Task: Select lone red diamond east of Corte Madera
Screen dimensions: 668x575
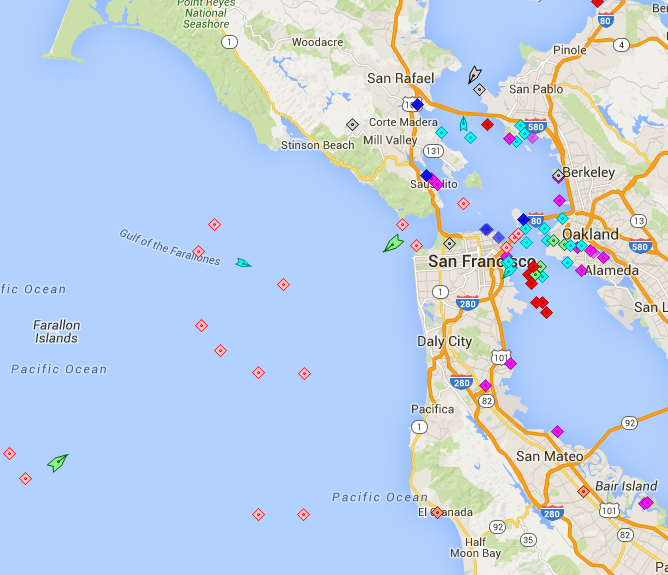Action: pyautogui.click(x=487, y=125)
